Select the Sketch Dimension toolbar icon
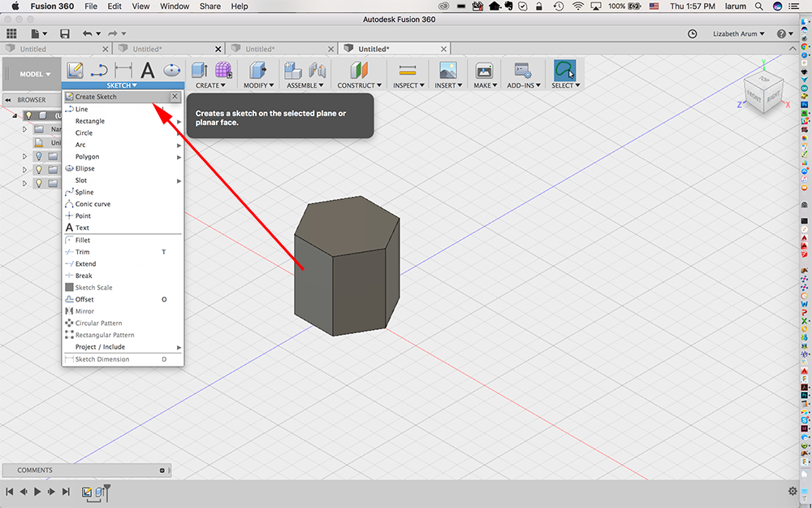 123,70
